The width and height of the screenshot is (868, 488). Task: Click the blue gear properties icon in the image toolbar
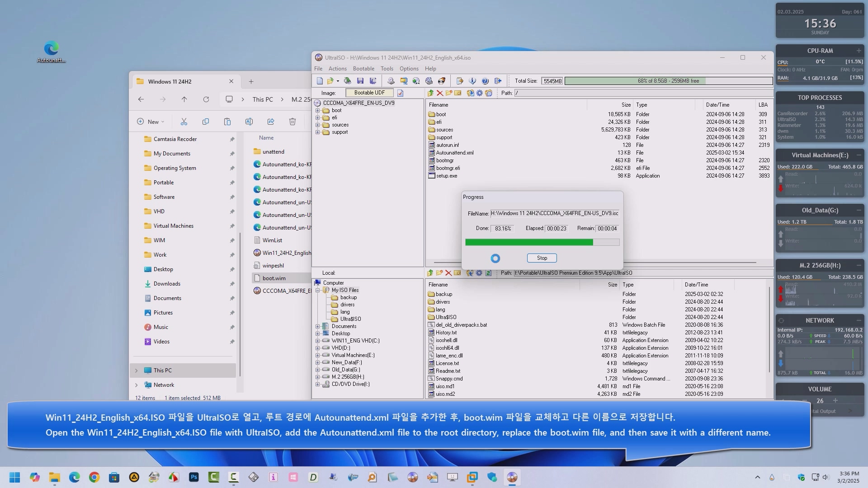pyautogui.click(x=479, y=93)
